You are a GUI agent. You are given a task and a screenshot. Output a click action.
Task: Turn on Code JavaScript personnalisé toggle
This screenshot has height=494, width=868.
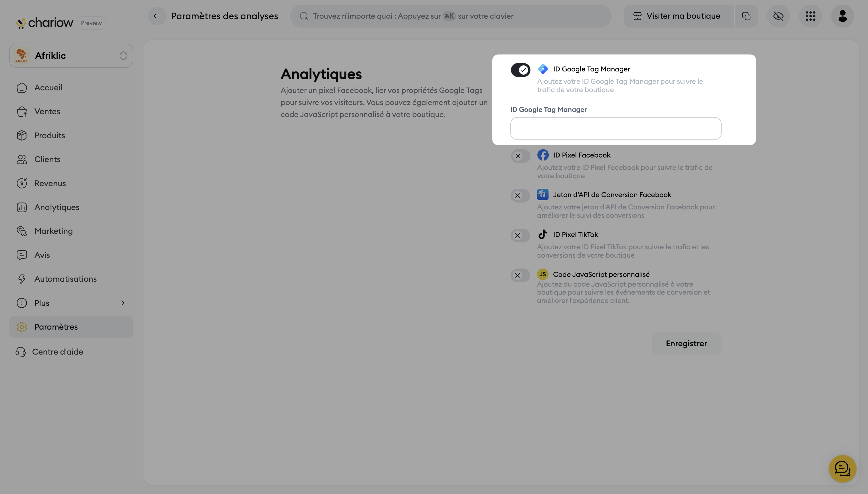[x=520, y=275]
